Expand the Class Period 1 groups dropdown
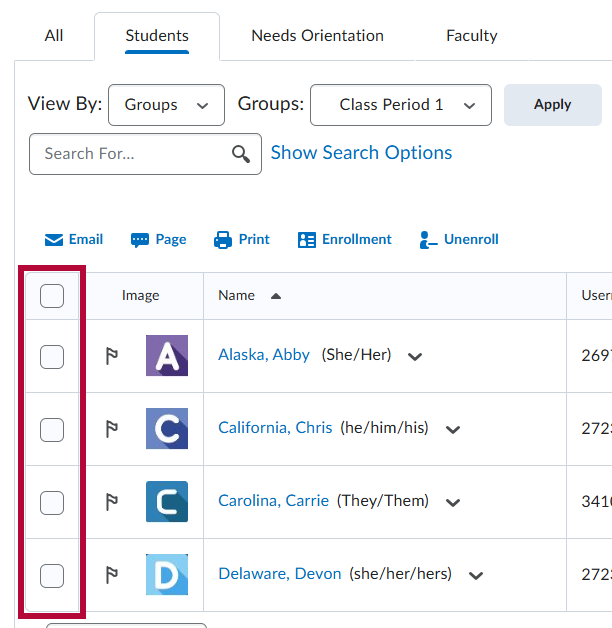This screenshot has height=628, width=612. pos(401,105)
